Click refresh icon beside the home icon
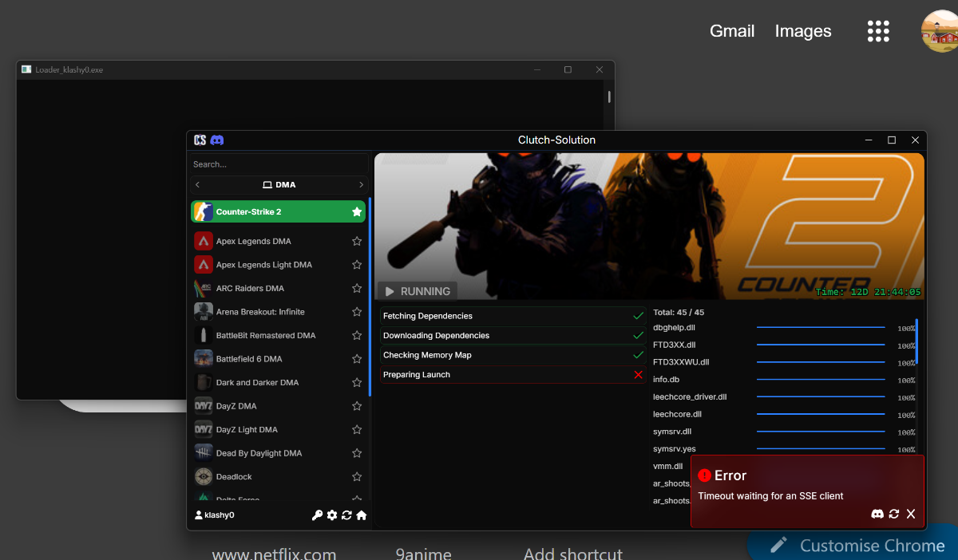This screenshot has width=958, height=560. click(346, 515)
